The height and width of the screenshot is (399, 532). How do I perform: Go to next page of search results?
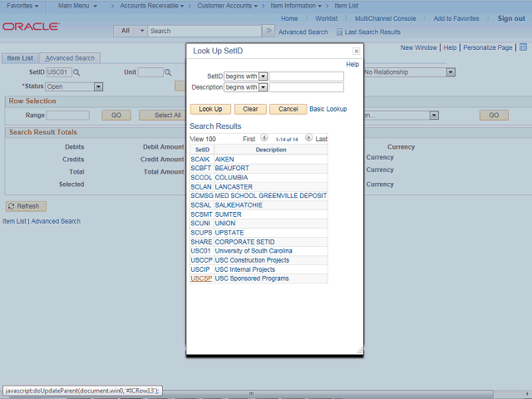point(308,139)
